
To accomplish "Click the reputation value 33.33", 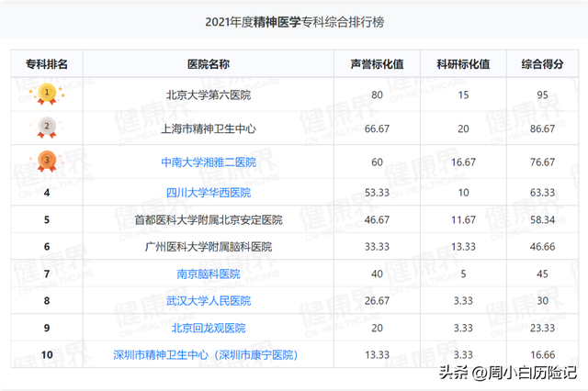I will [x=377, y=247].
